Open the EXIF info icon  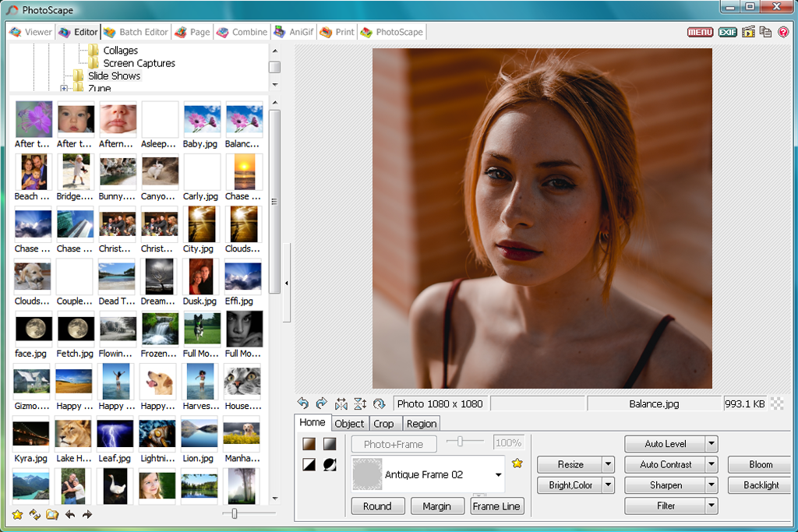727,32
